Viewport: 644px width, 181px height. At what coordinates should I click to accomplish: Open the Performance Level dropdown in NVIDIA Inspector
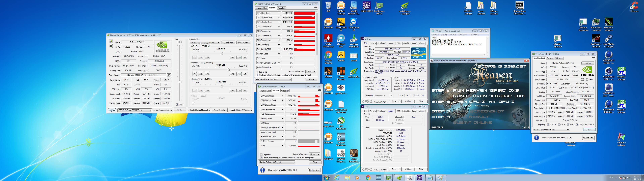[x=205, y=43]
